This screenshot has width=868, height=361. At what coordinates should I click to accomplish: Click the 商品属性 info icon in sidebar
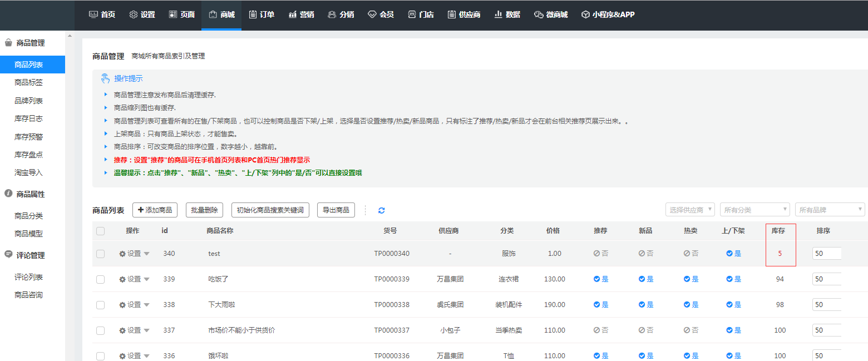click(x=8, y=194)
